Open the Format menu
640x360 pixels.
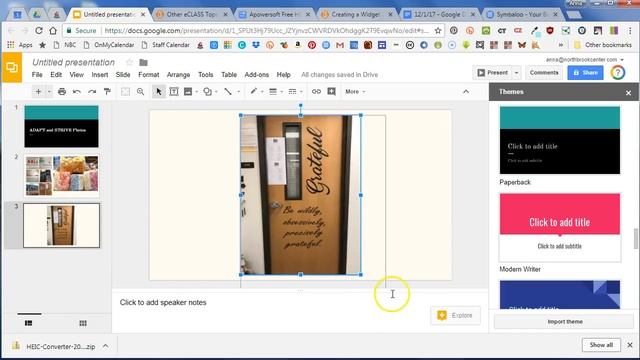coord(149,75)
